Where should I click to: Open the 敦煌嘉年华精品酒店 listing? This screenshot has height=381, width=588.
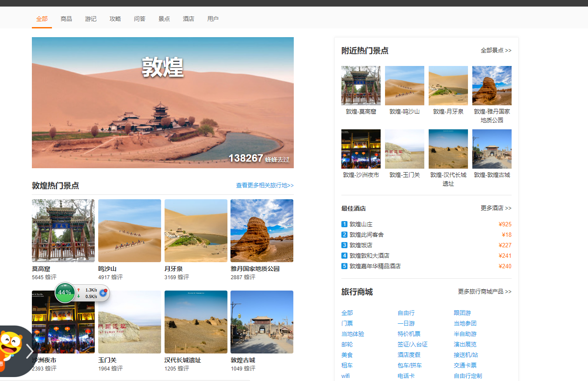click(375, 266)
